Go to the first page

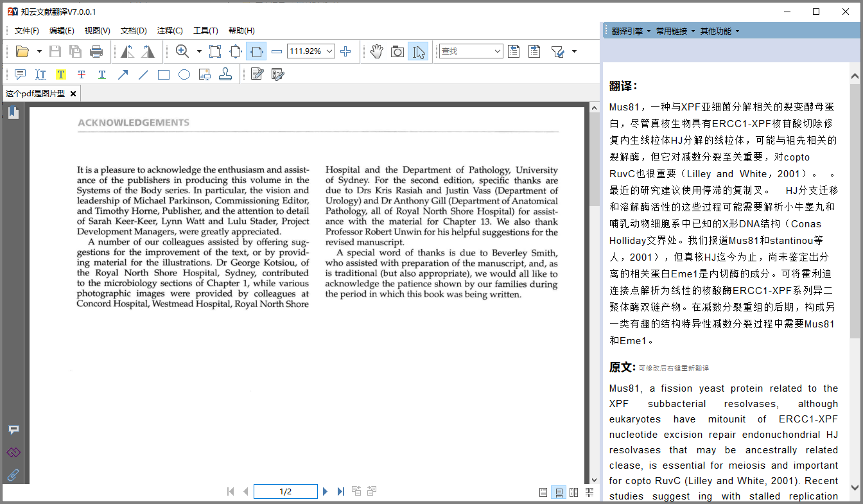click(x=231, y=492)
